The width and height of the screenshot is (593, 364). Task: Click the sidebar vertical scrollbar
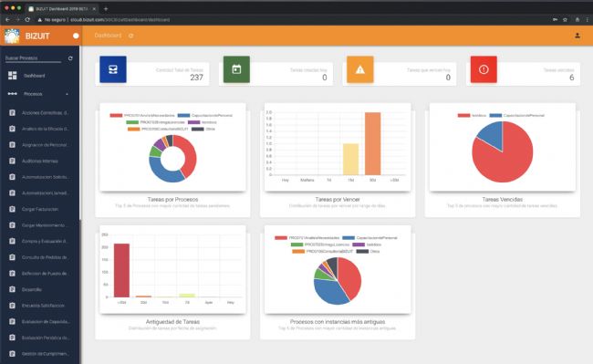coord(80,132)
